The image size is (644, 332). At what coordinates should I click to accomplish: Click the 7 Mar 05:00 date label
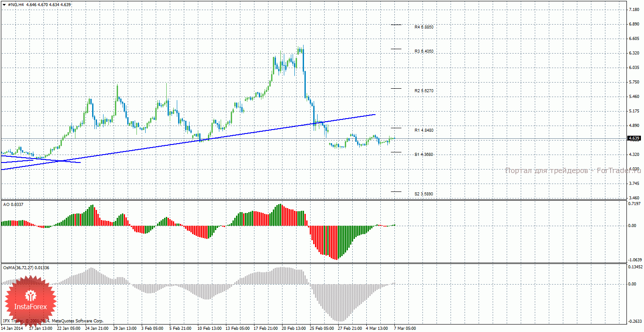pyautogui.click(x=404, y=328)
